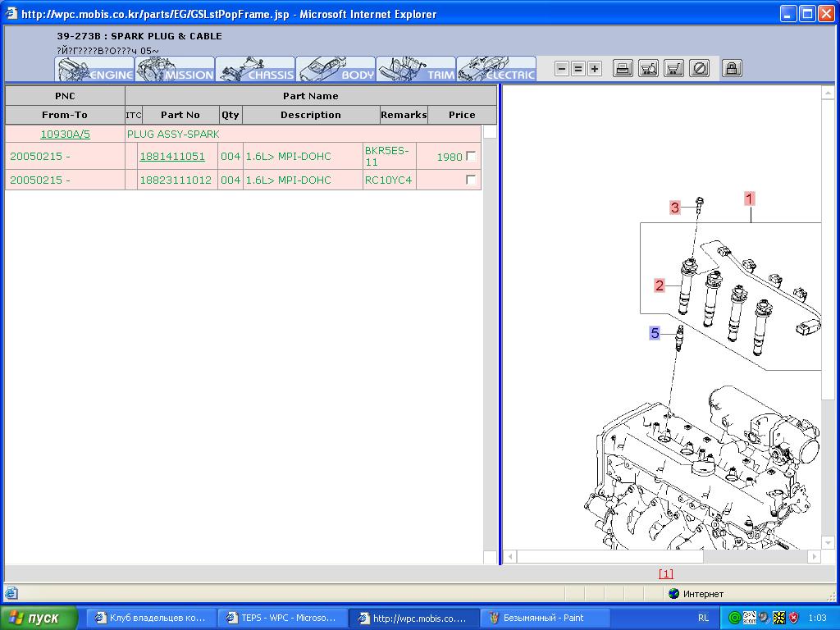
Task: Open the ELECTRIC category tab
Action: 496,70
